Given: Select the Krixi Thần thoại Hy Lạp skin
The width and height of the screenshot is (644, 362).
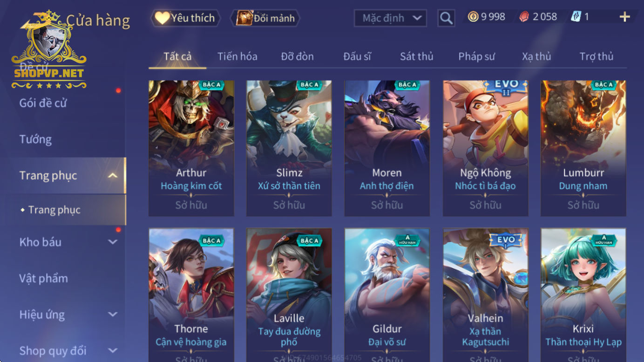Looking at the screenshot, I should pyautogui.click(x=583, y=295).
